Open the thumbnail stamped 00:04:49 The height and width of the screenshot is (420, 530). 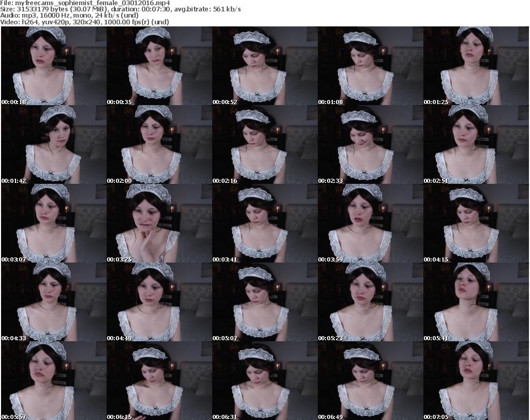click(159, 302)
